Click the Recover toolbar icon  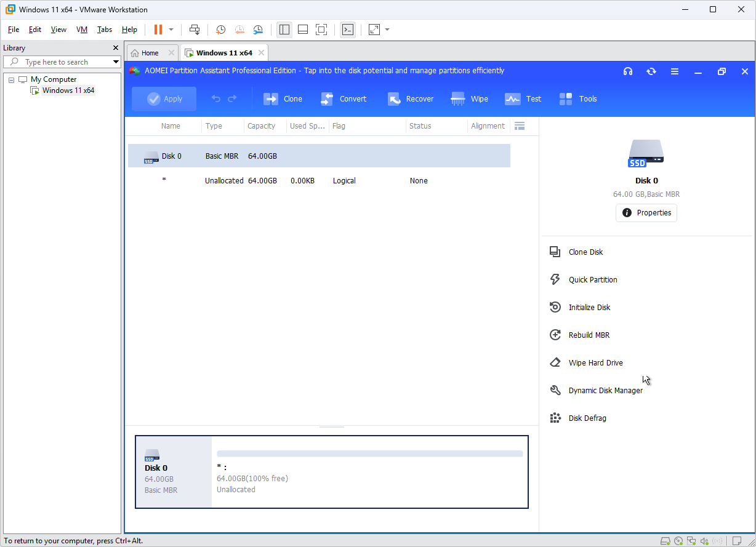395,99
